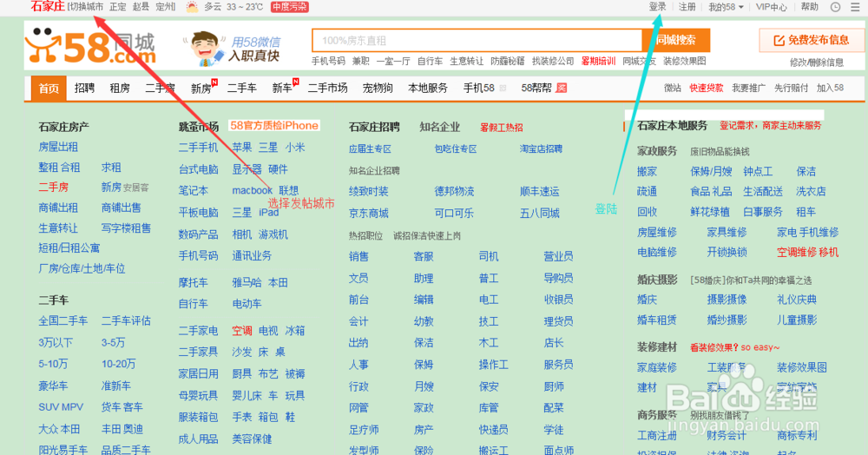Click the 先行赔付 link
Viewport: 868px width, 455px height.
click(791, 88)
